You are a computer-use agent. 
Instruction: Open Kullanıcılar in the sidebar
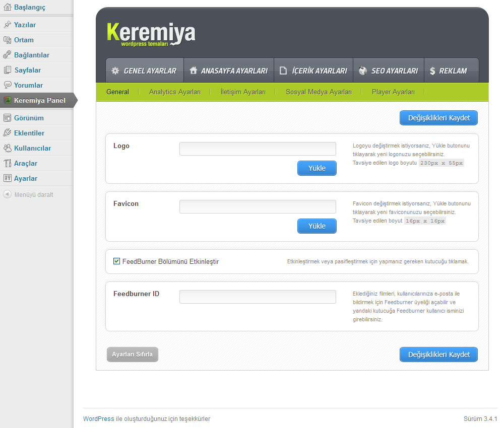32,148
